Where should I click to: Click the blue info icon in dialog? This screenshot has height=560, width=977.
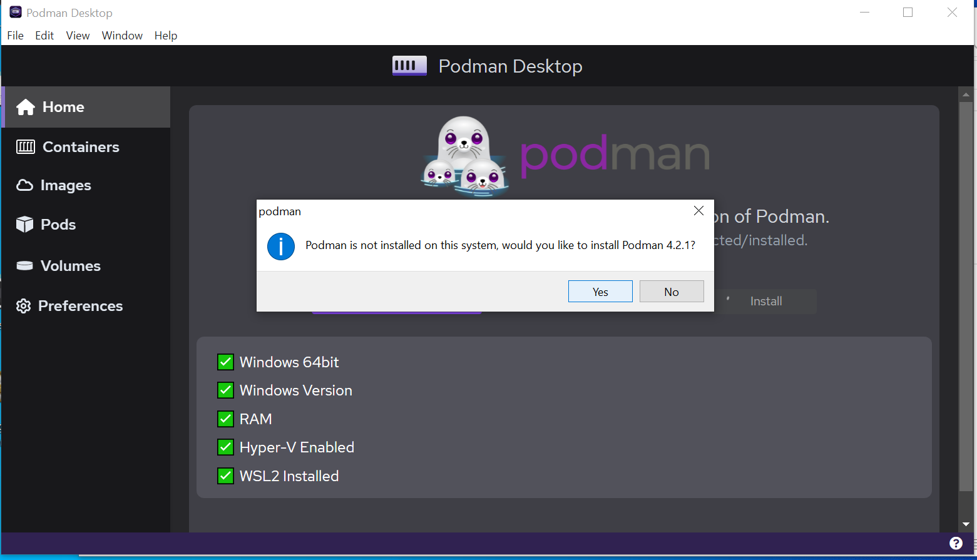pos(281,247)
